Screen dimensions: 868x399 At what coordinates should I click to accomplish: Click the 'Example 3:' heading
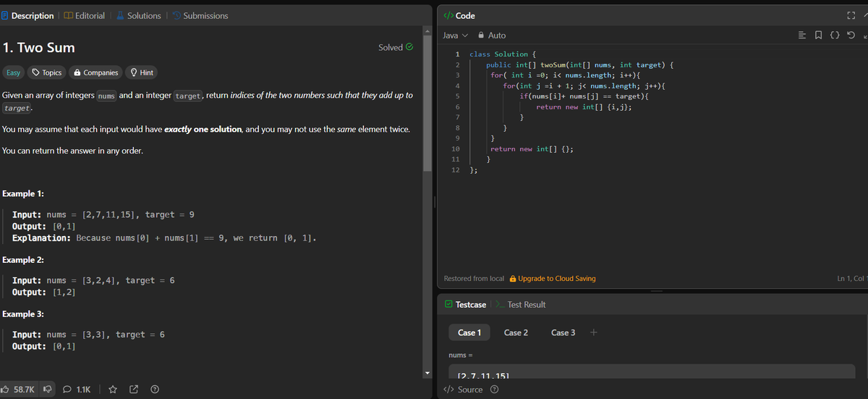tap(23, 314)
